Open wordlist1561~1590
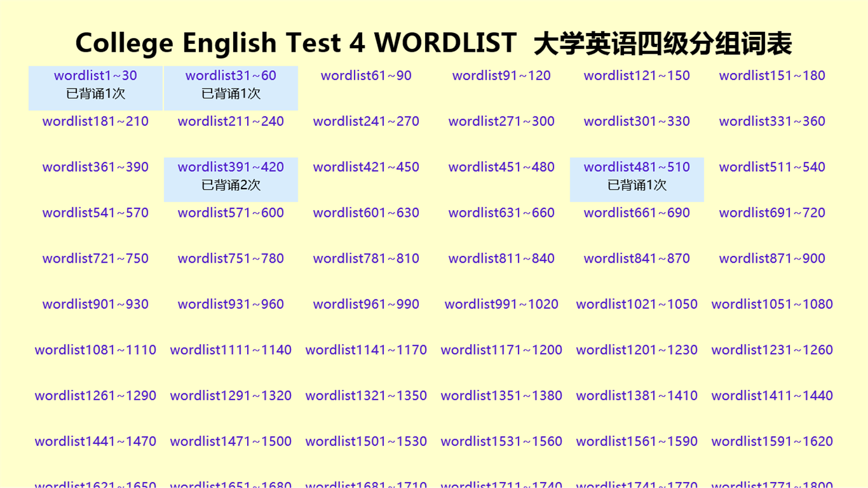Viewport: 868px width, 488px height. click(x=637, y=442)
